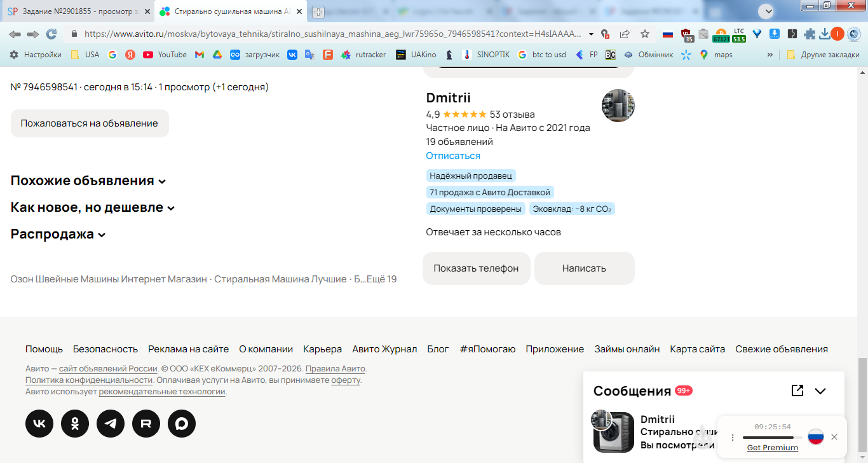Open the Extensions puzzle icon
Image resolution: width=868 pixels, height=463 pixels.
pyautogui.click(x=810, y=34)
